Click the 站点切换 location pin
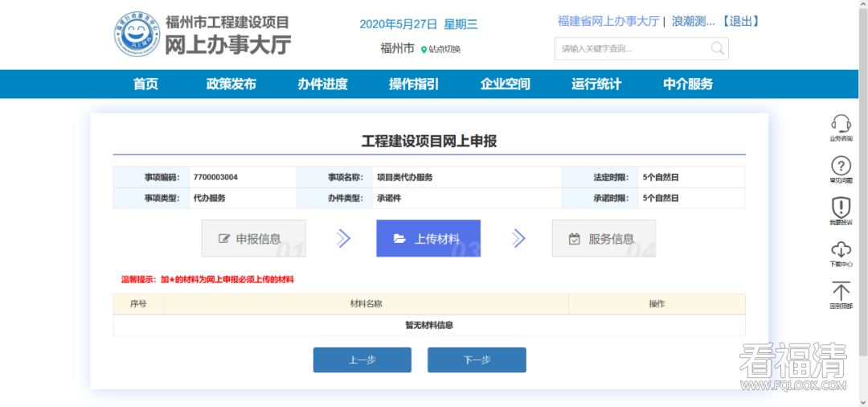The image size is (868, 407). pyautogui.click(x=424, y=50)
